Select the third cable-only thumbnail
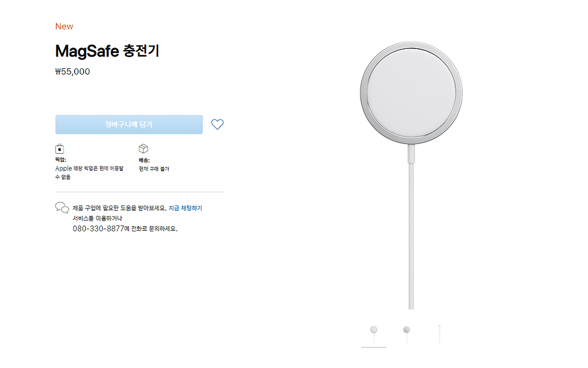588x368 pixels. pos(439,334)
